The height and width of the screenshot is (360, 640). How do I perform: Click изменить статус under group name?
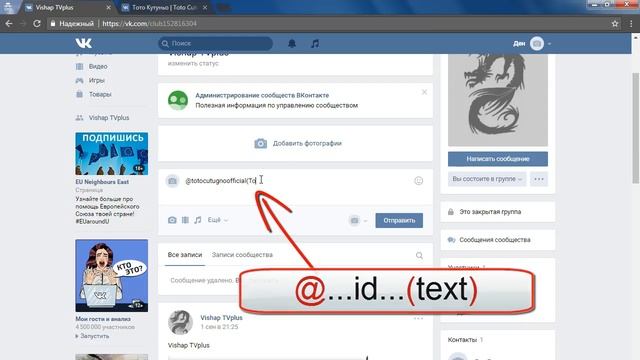(x=193, y=63)
